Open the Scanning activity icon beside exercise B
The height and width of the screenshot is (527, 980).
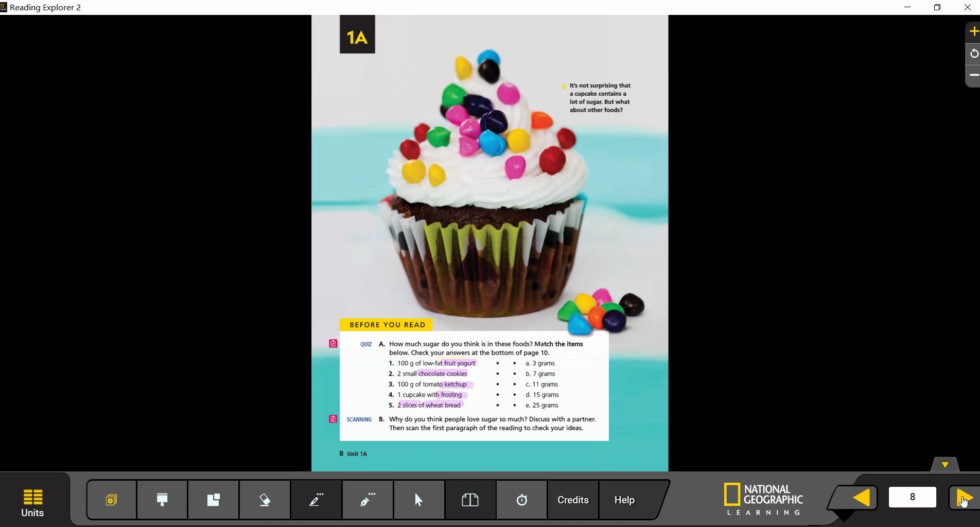coord(333,419)
